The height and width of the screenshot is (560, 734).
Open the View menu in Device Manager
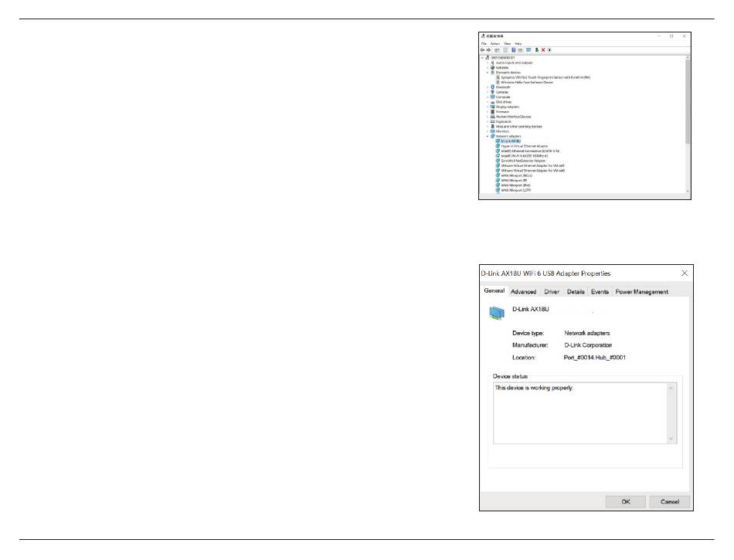[x=508, y=43]
